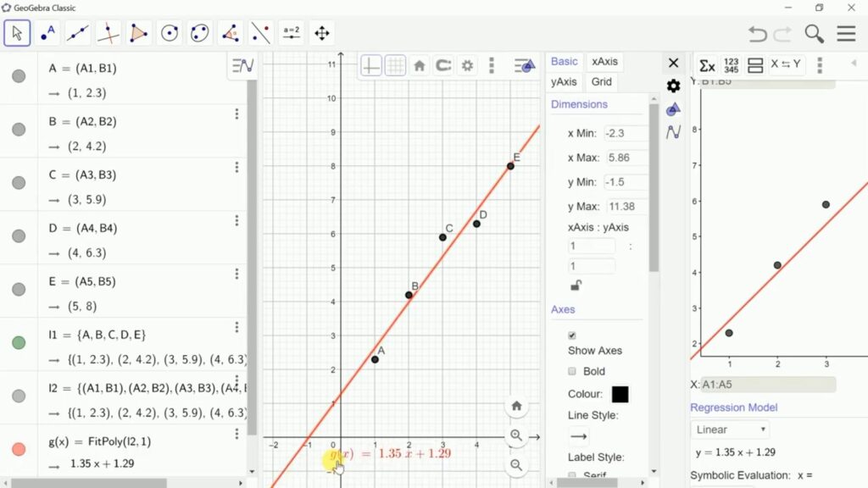Open the search magnifier in top bar
Screen dimensions: 868x488
(x=815, y=34)
